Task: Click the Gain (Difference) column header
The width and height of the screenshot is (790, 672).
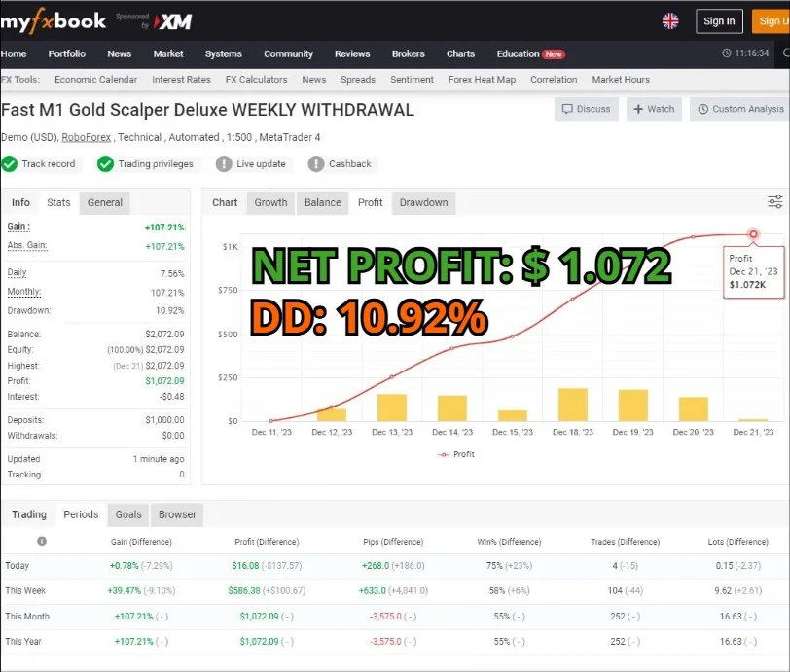Action: click(141, 542)
